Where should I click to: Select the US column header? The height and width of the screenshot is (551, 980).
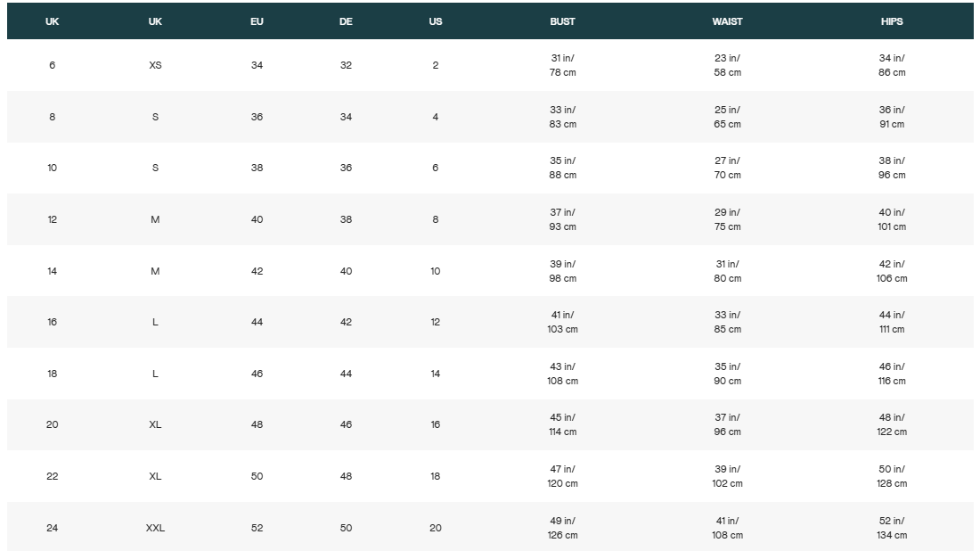435,21
